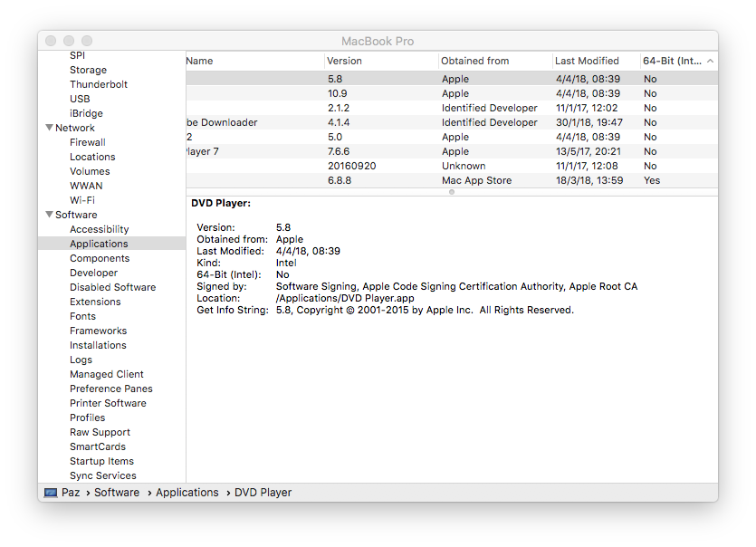The width and height of the screenshot is (756, 547).
Task: Collapse the Software section in the sidebar
Action: pos(49,215)
